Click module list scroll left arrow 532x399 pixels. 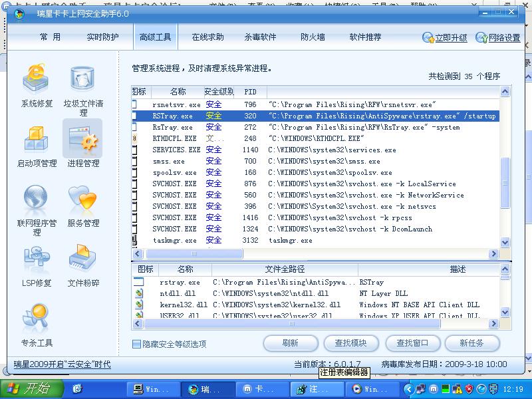coord(138,324)
